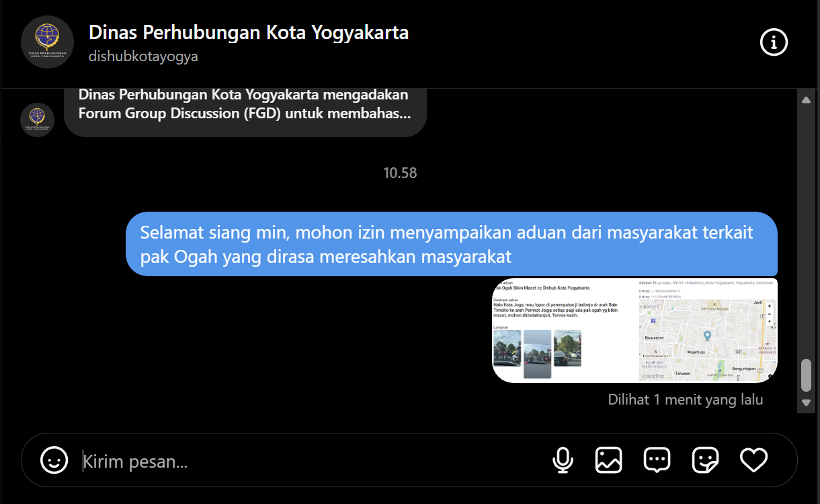
Task: Click the scrollbar down arrow
Action: click(x=807, y=402)
